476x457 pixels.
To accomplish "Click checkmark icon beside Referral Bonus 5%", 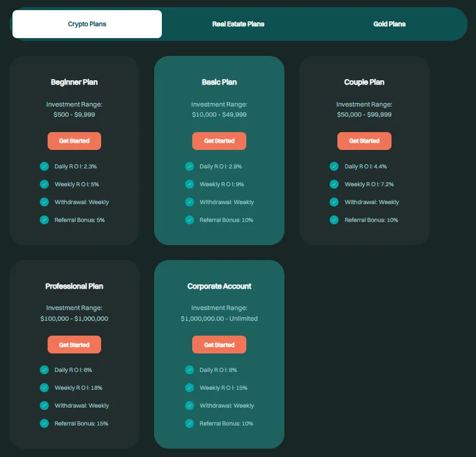I will tap(44, 220).
